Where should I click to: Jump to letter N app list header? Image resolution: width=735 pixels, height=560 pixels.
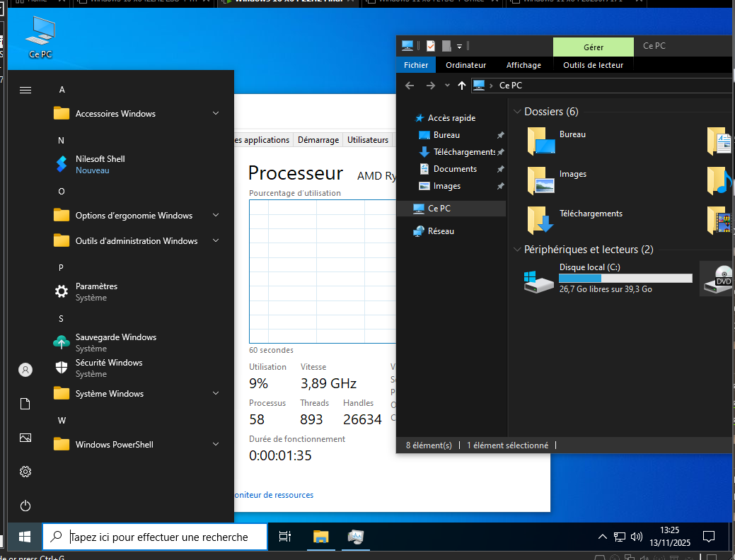click(61, 140)
